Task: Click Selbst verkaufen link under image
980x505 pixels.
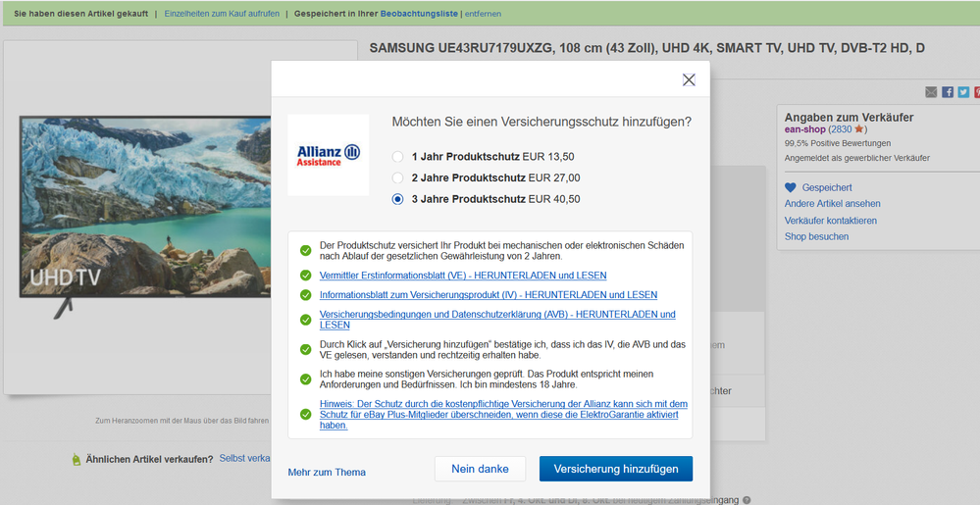Action: [x=245, y=458]
